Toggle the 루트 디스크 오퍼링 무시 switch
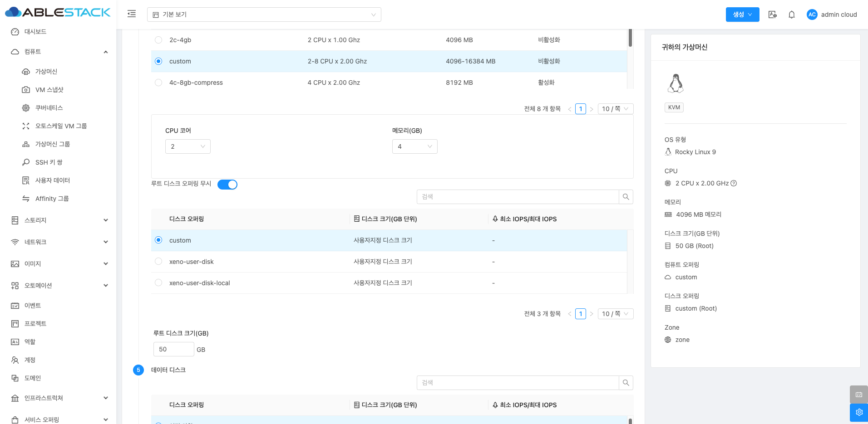This screenshot has width=868, height=424. 227,185
